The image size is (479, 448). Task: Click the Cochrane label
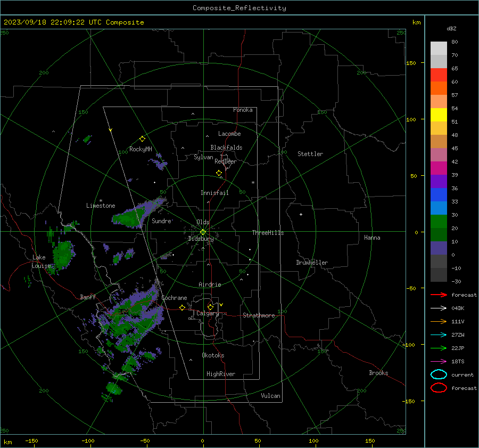tap(174, 298)
